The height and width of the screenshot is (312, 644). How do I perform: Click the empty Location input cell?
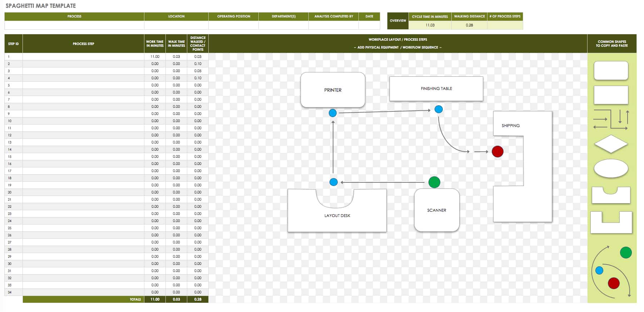tap(176, 25)
